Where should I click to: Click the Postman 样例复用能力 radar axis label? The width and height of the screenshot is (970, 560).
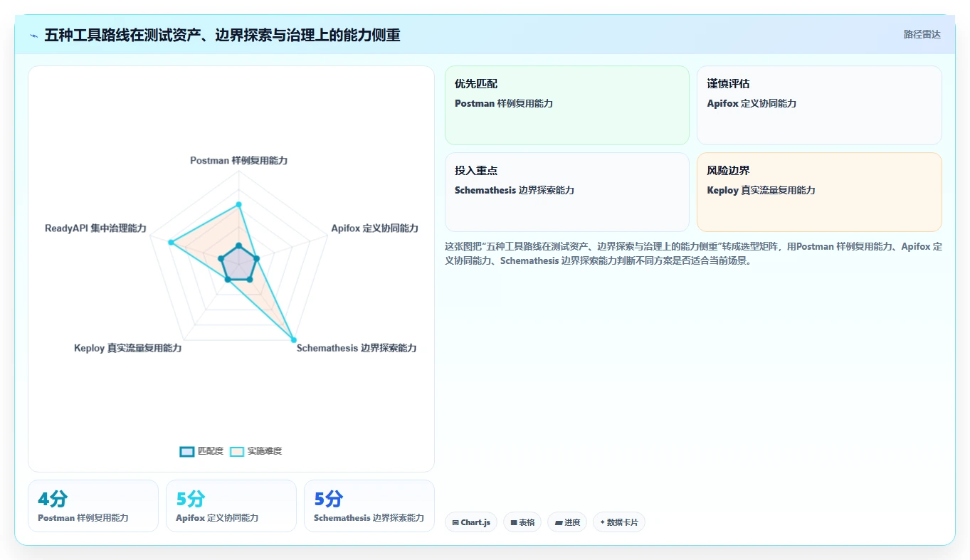tap(239, 161)
